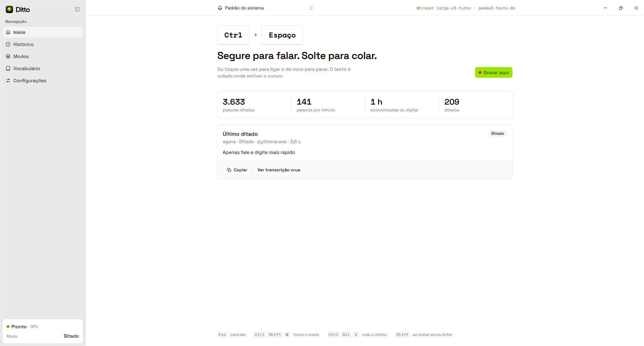Click the Whisper large-v3-turbo model label
The image size is (644, 346).
(443, 8)
